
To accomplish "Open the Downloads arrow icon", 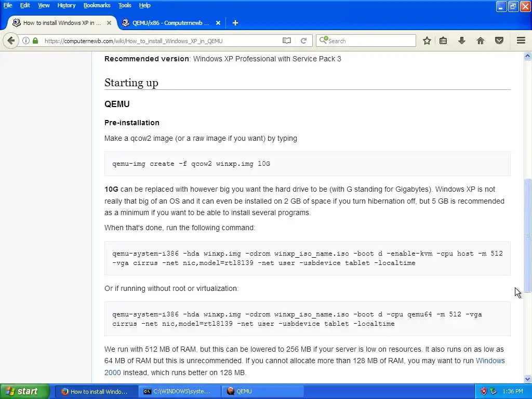I will (x=462, y=41).
